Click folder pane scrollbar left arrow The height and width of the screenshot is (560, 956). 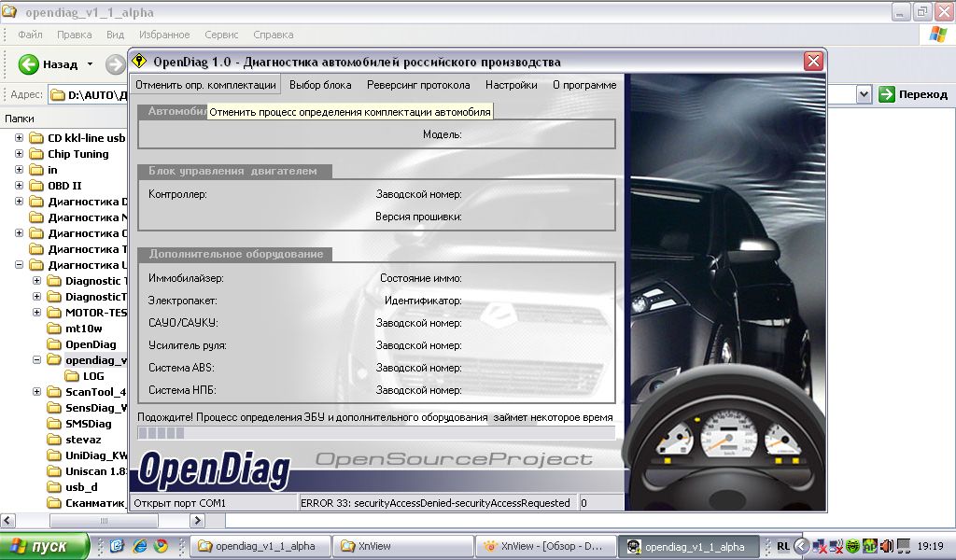(7, 521)
